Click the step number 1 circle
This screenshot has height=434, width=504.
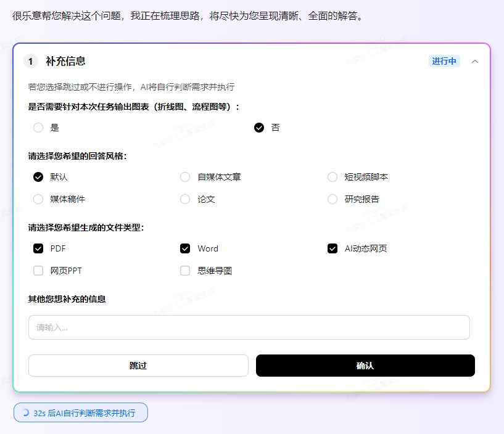[30, 62]
